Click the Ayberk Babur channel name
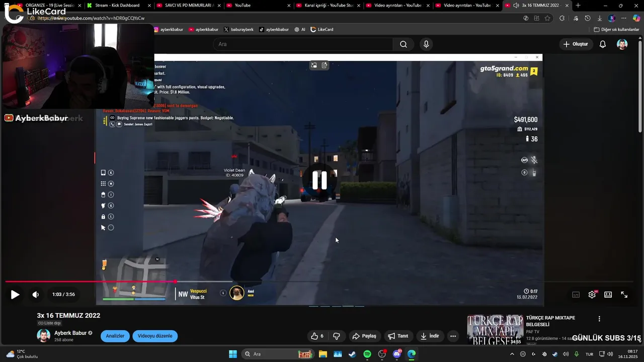644x362 pixels. (70, 333)
